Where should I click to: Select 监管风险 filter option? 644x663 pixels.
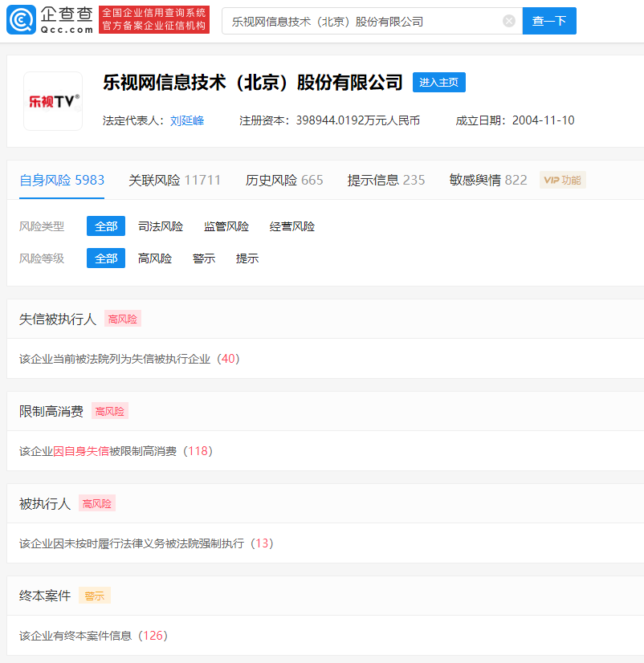pyautogui.click(x=225, y=226)
